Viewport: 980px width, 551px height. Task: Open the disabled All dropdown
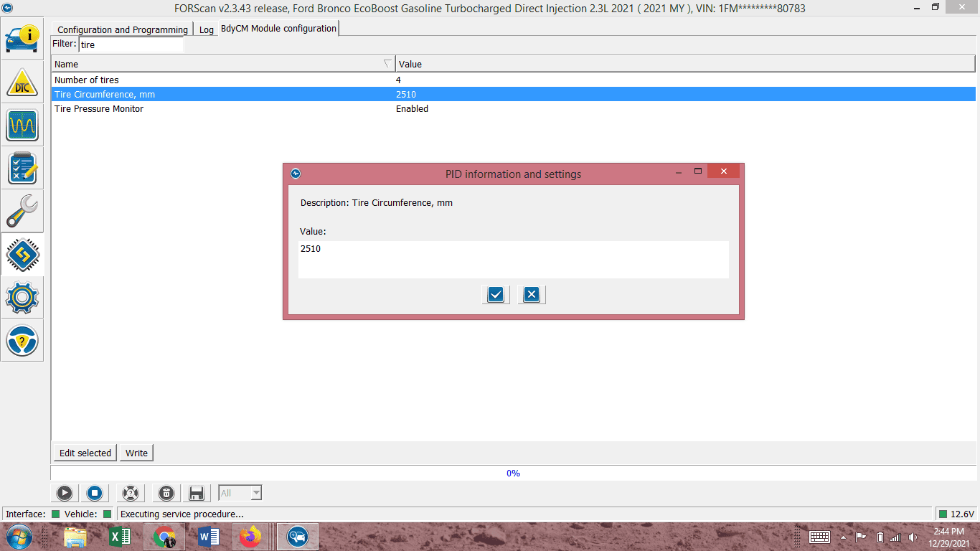pyautogui.click(x=240, y=493)
